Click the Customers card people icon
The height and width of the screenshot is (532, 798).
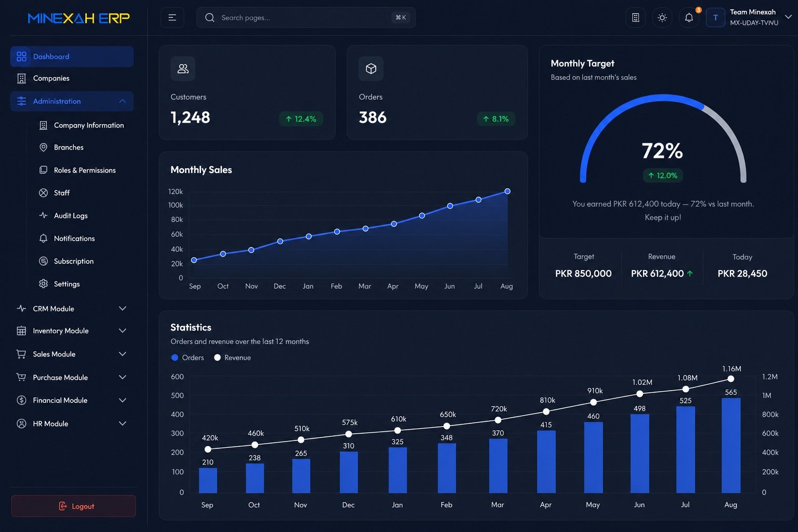click(183, 69)
